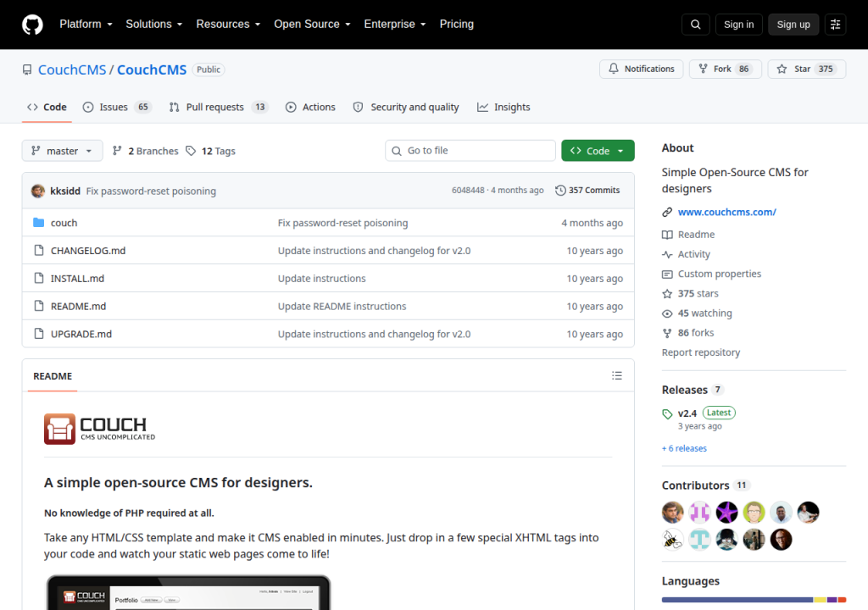Viewport: 868px width, 610px height.
Task: Open the 357 Commits history
Action: [x=588, y=191]
